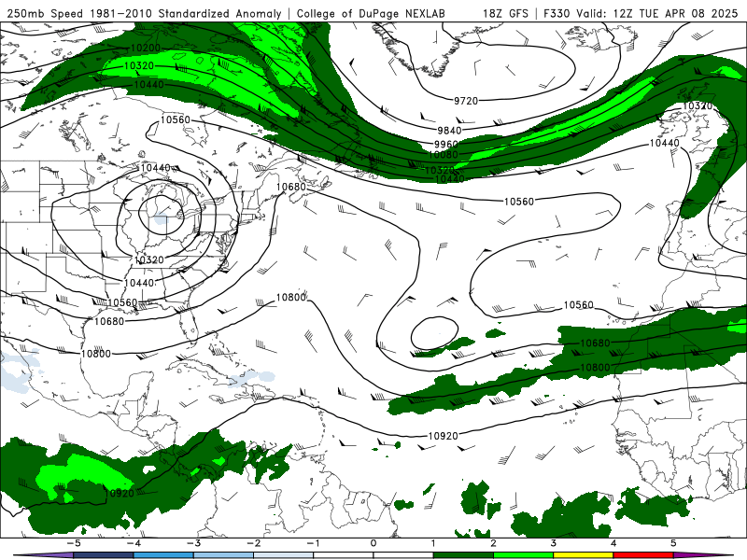
Task: Click the bright green 2 to 3 colorbar segment
Action: click(x=523, y=555)
